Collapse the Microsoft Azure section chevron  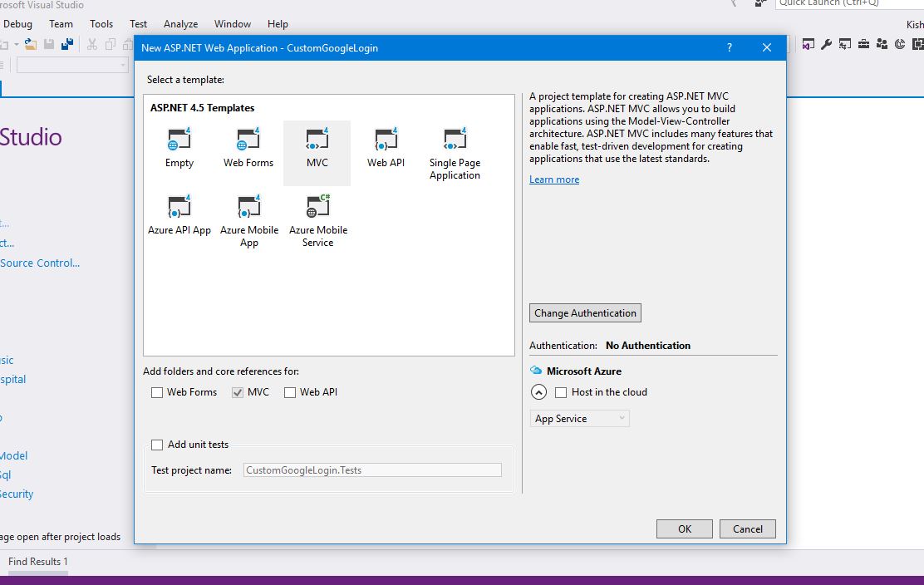tap(538, 391)
